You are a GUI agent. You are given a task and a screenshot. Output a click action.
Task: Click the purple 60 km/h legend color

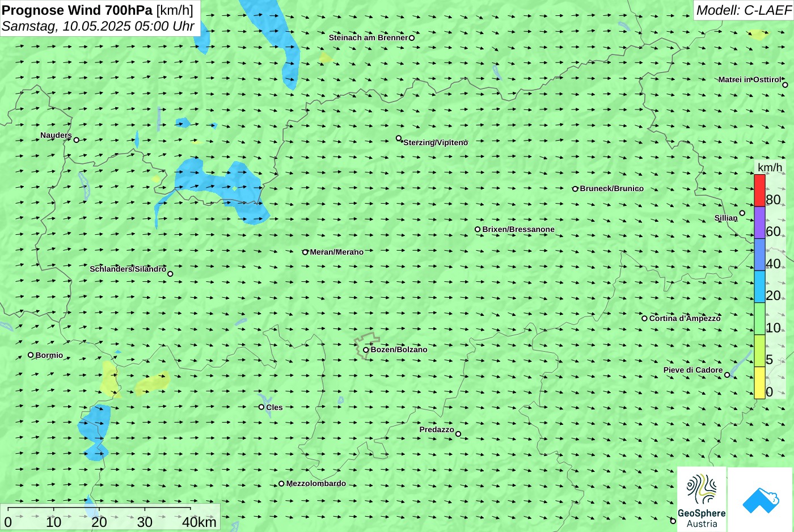(x=759, y=222)
